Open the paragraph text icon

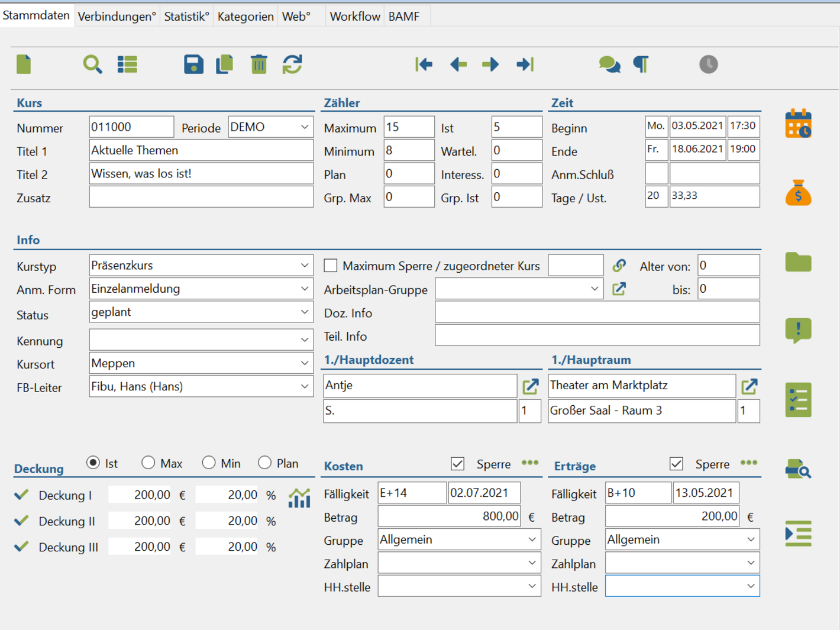(641, 64)
